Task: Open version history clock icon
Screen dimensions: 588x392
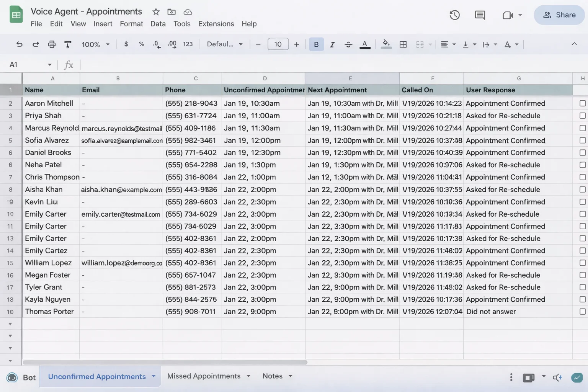Action: coord(454,15)
